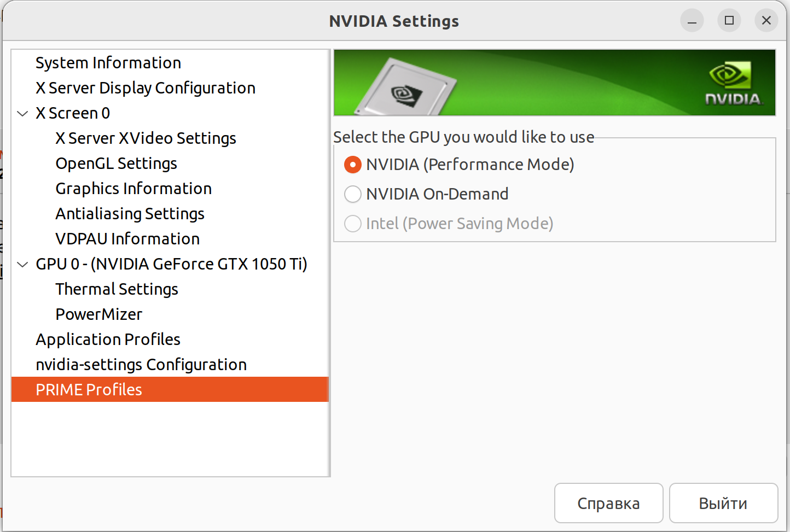Open X Server Display Configuration
Image resolution: width=790 pixels, height=532 pixels.
coord(146,88)
